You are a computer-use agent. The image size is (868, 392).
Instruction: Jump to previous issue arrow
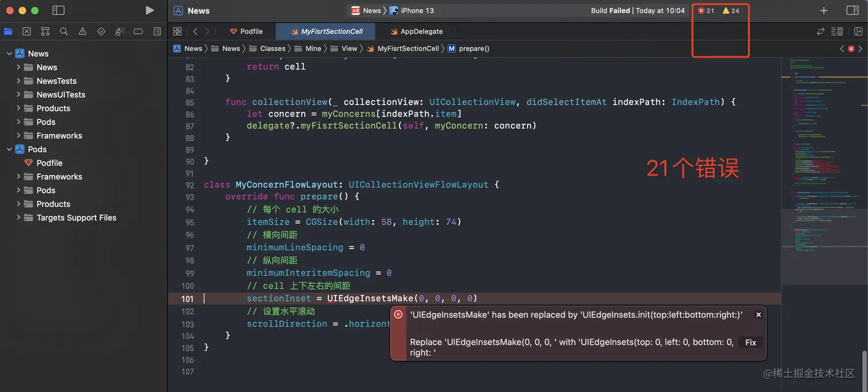click(842, 49)
